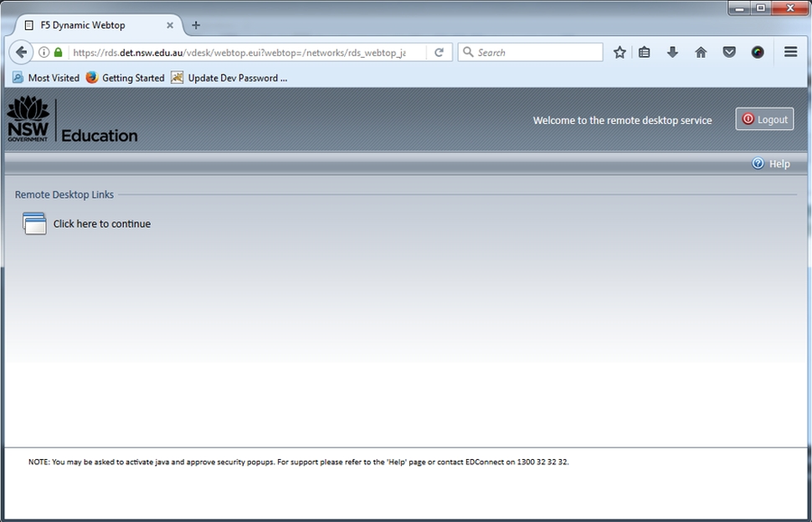This screenshot has height=522, width=812.
Task: Go to the Firefox home page icon
Action: tap(701, 52)
